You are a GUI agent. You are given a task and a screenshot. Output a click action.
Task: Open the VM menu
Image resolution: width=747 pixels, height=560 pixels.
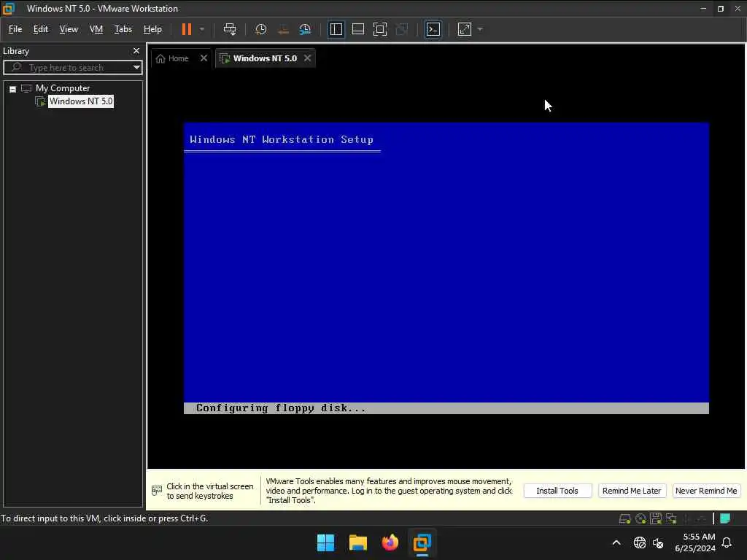coord(96,29)
